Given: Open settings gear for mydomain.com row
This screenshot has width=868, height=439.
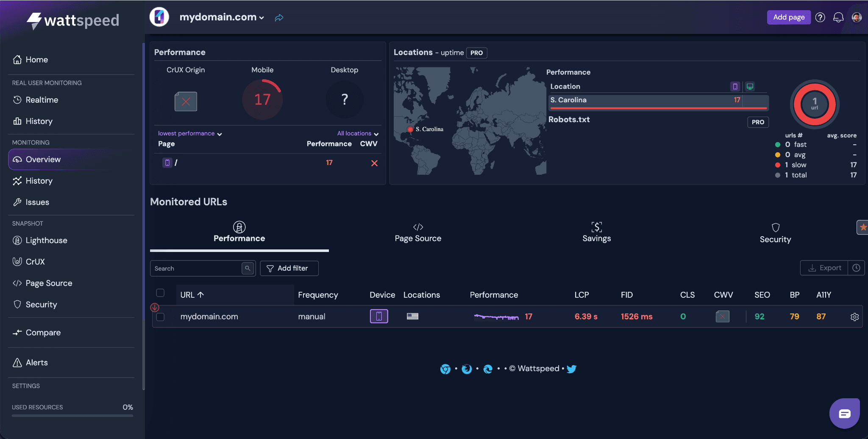Looking at the screenshot, I should (854, 317).
